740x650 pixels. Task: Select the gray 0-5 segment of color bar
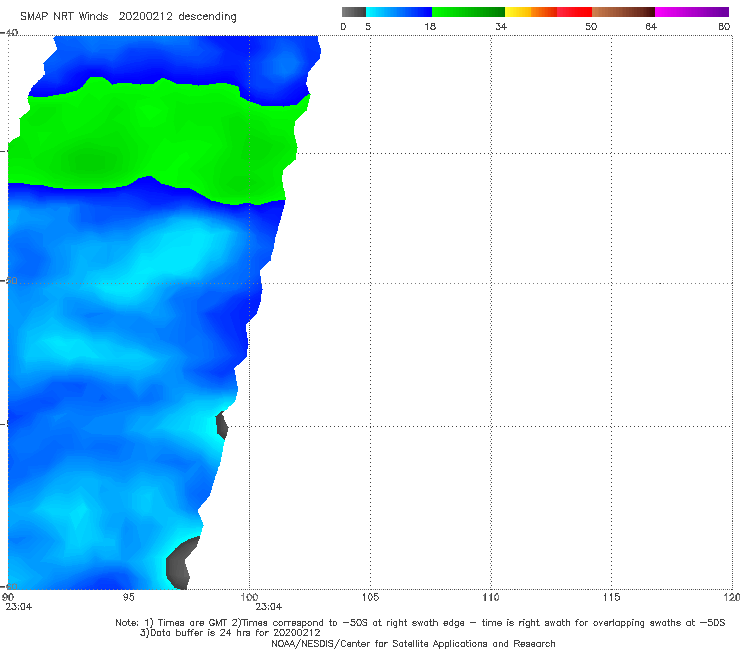pos(354,12)
